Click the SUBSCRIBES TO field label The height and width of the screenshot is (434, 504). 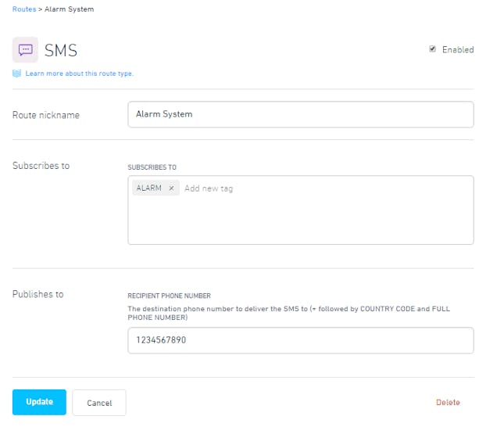(x=152, y=167)
